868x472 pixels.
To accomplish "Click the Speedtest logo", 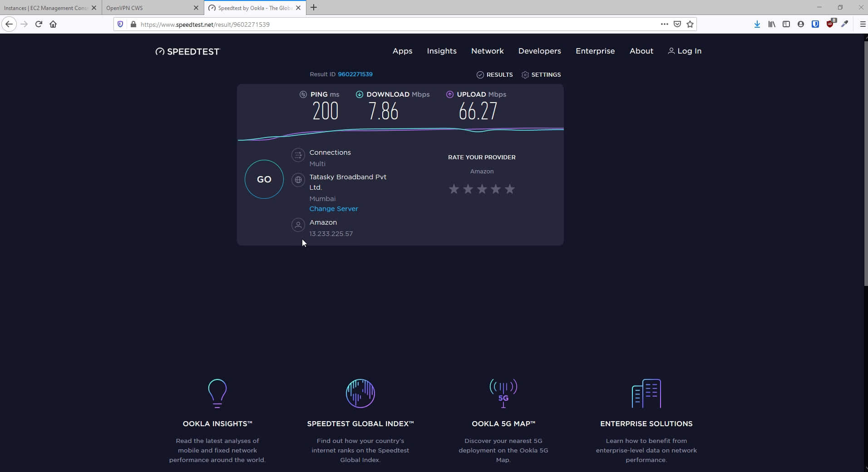I will click(187, 51).
